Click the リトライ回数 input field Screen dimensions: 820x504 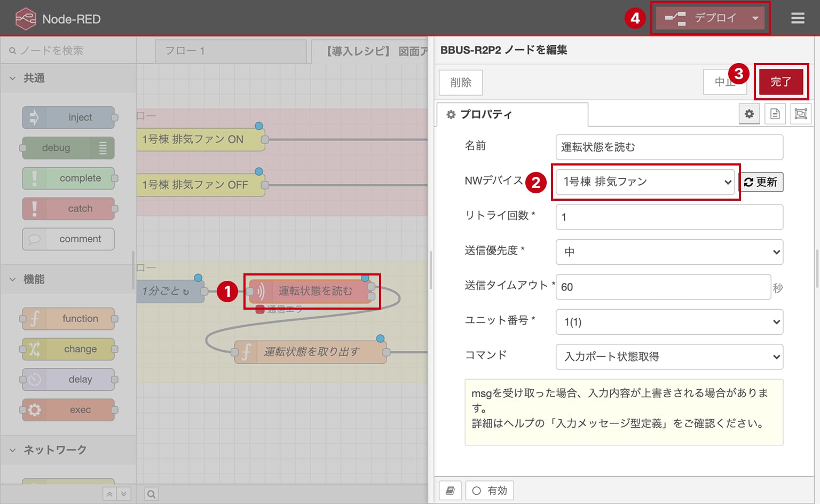(x=669, y=217)
